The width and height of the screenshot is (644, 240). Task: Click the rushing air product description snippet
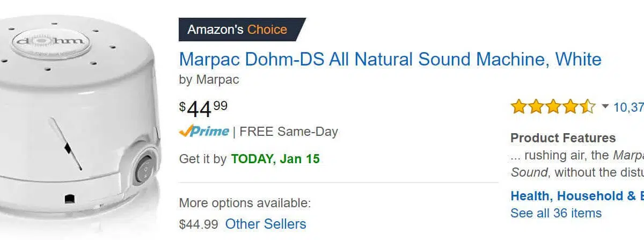577,164
